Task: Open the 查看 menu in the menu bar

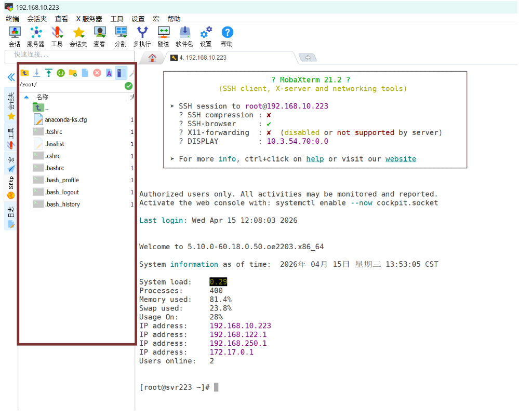Action: tap(62, 19)
